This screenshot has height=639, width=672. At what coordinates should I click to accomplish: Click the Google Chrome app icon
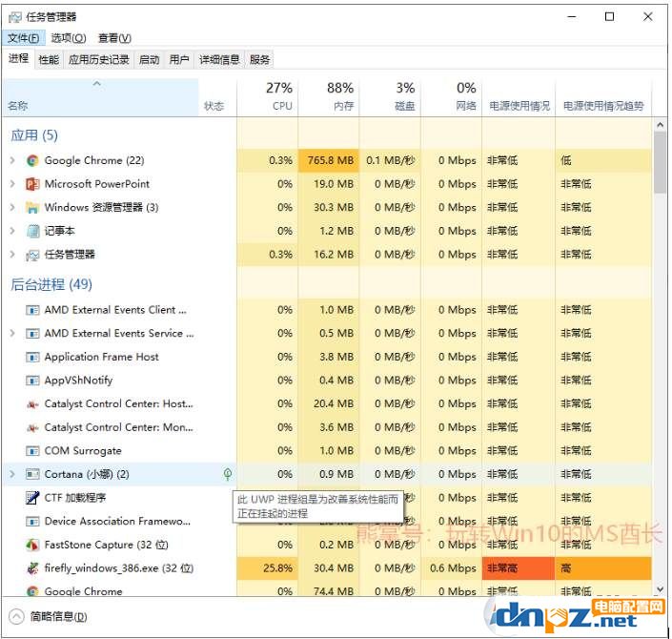32,161
